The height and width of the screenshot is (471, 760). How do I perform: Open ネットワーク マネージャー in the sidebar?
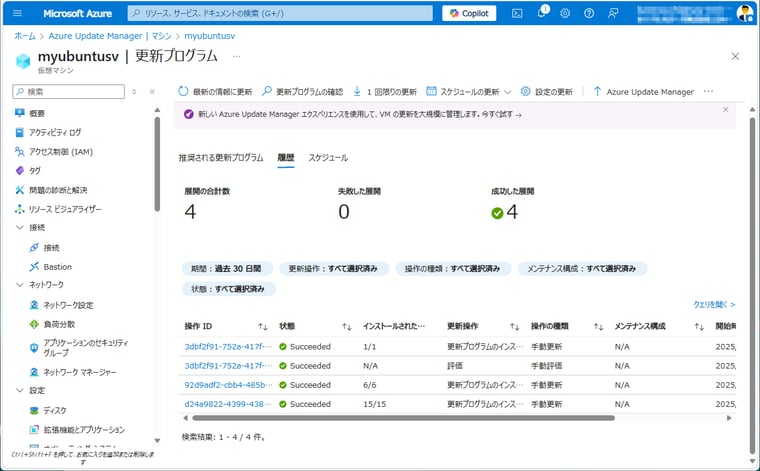click(x=73, y=372)
